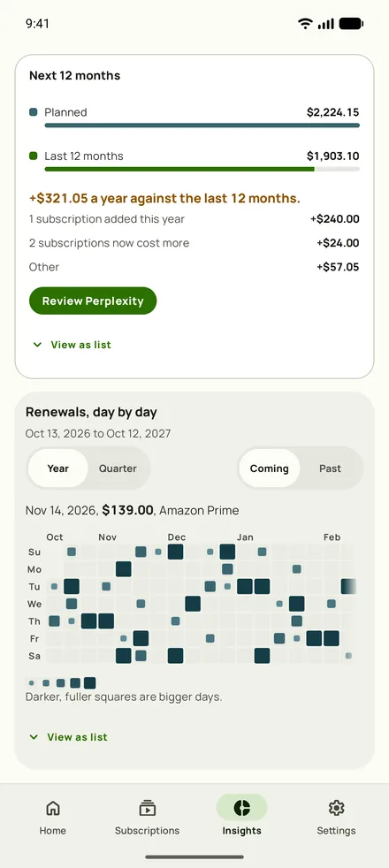
Task: Select the Insights pie chart icon
Action: pyautogui.click(x=242, y=808)
